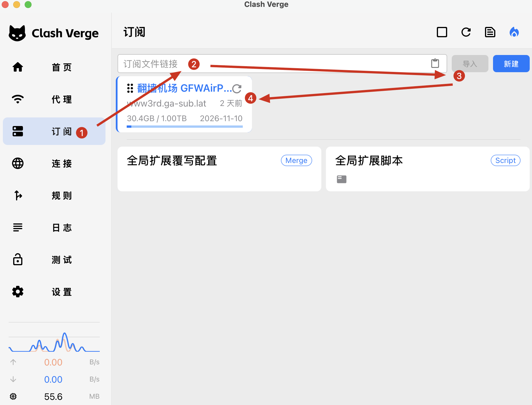Click the connections globe icon

tap(18, 163)
